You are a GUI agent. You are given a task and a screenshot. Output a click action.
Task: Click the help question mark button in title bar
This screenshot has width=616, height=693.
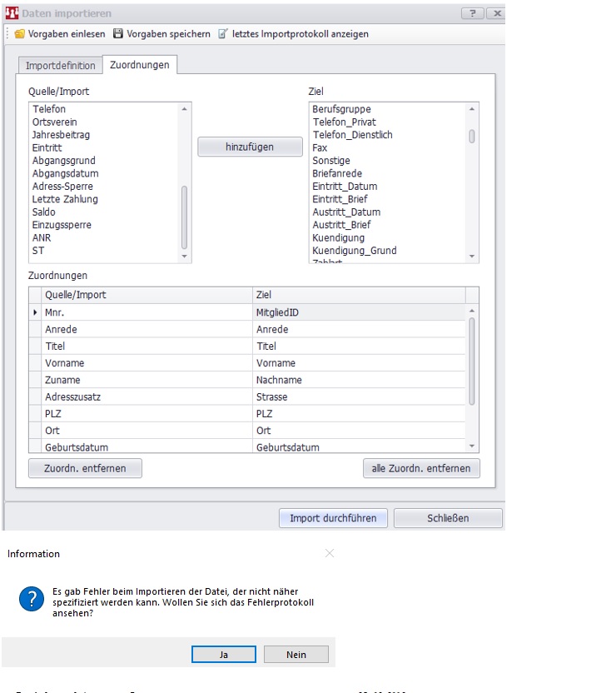pos(471,14)
